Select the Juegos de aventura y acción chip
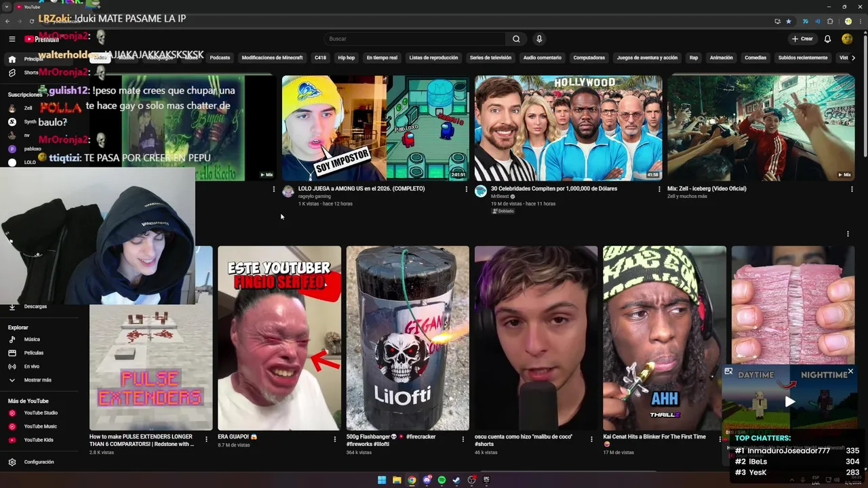Screen dimensions: 868x488 point(647,58)
